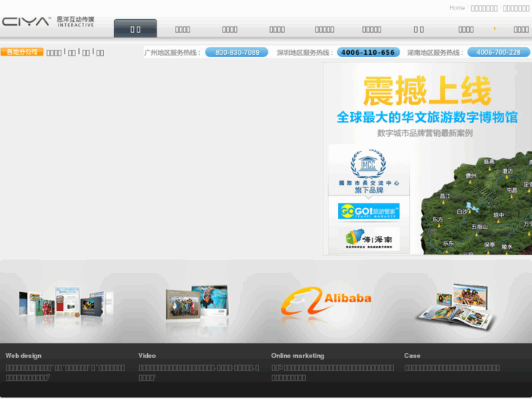
Task: Click the GoGo! 旅游管家 logo
Action: [369, 211]
